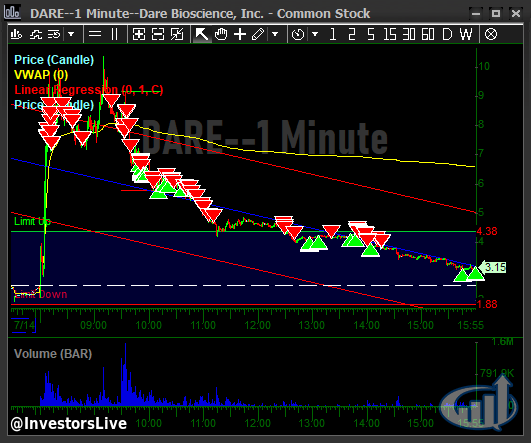Click the zoom in chart icon
This screenshot has width=531, height=443.
click(139, 34)
